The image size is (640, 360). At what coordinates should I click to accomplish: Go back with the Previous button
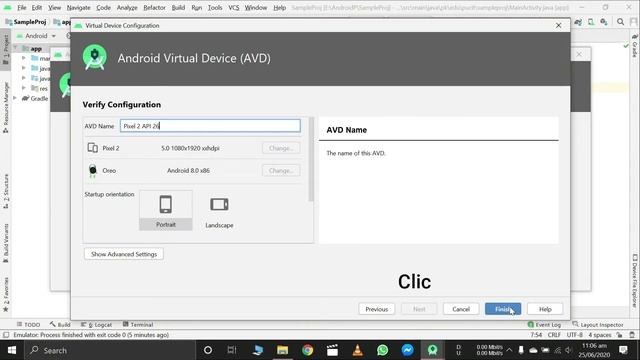(x=376, y=309)
